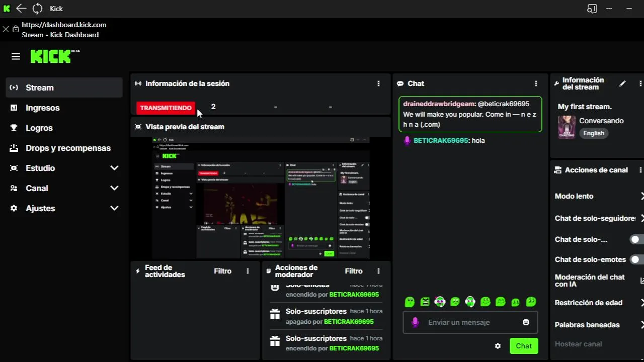The width and height of the screenshot is (644, 362).
Task: Open Acciones de moderador three-dot menu
Action: pyautogui.click(x=378, y=271)
